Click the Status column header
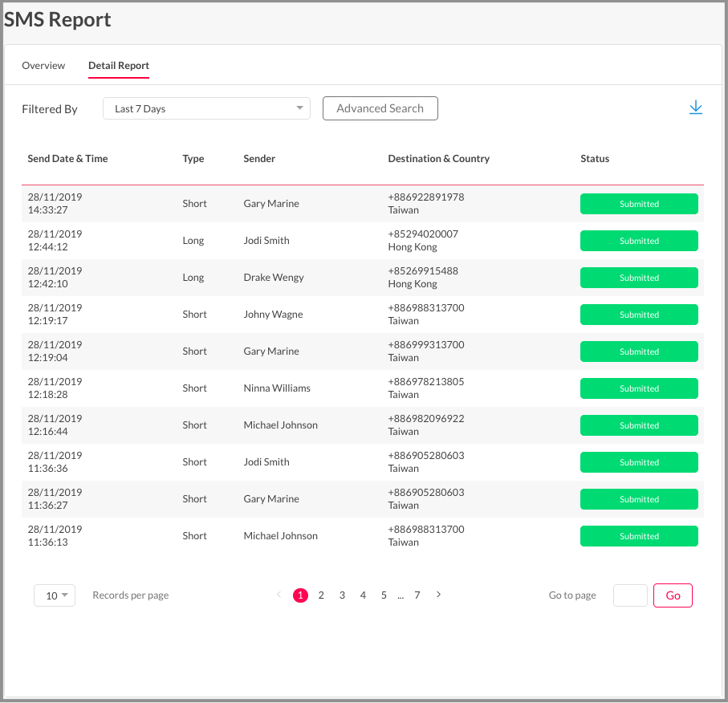 point(595,159)
